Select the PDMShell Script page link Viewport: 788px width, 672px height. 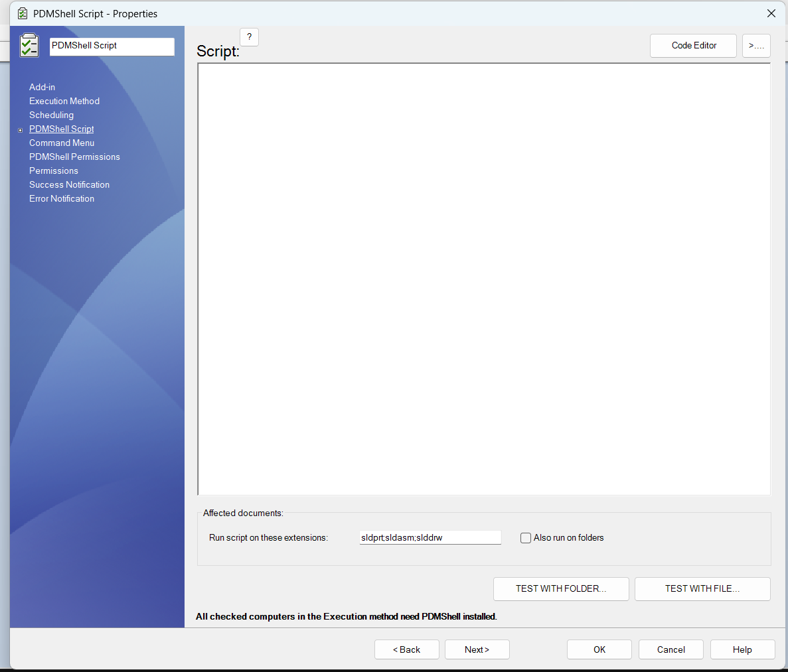click(x=61, y=129)
